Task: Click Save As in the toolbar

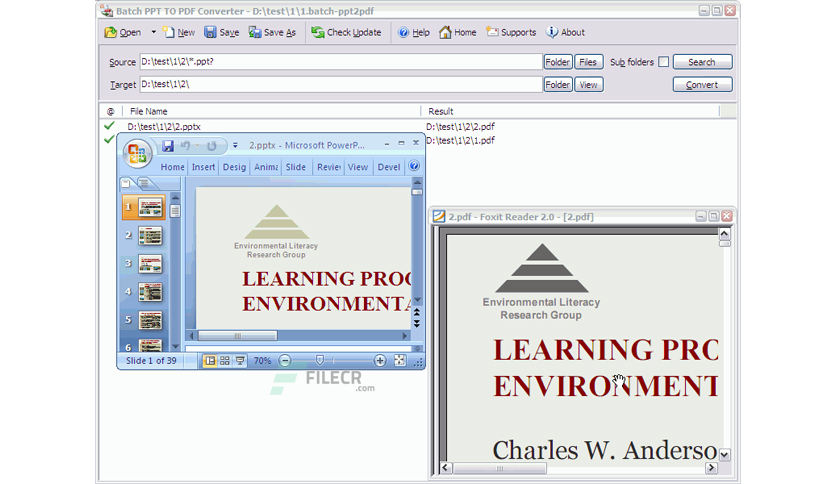Action: tap(272, 33)
